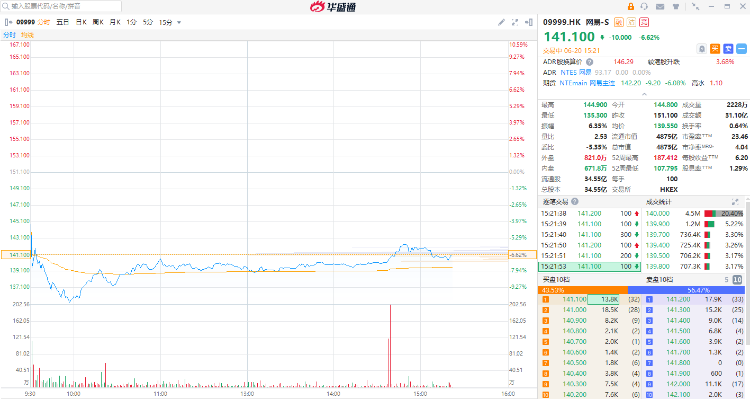Toggle the blue 分时 line legend

click(x=10, y=35)
